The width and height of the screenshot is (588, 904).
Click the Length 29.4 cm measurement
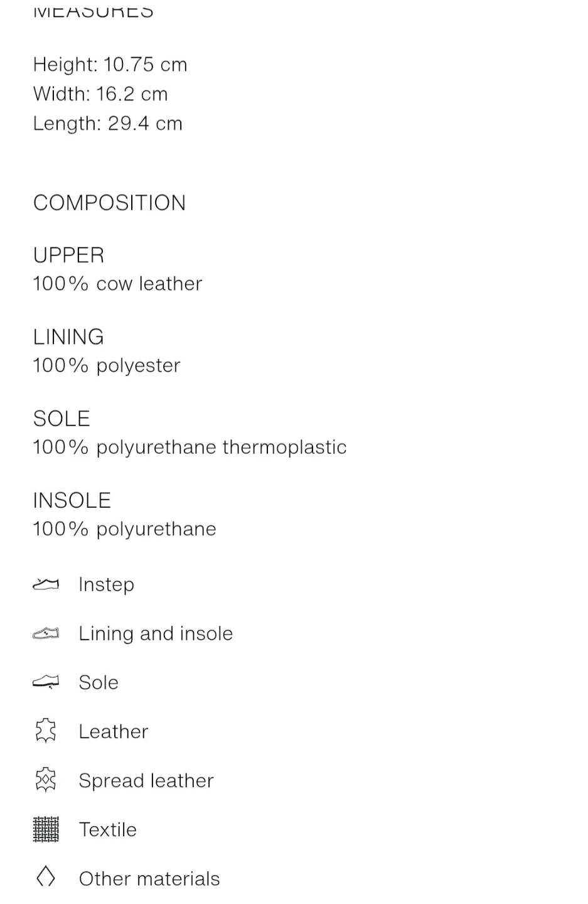(x=107, y=124)
